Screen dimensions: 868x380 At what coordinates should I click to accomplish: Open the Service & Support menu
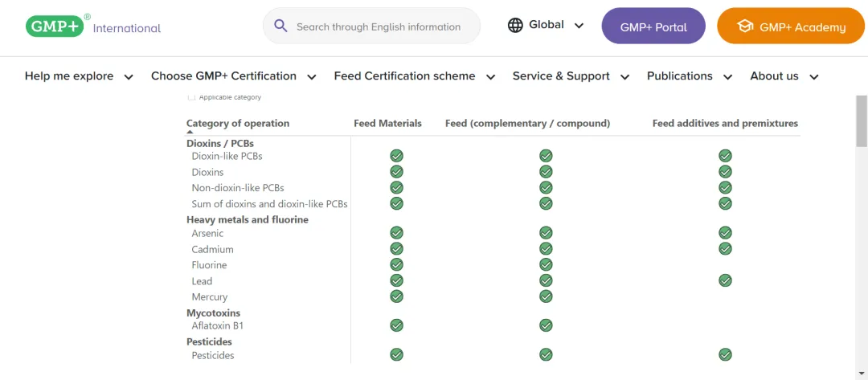pyautogui.click(x=570, y=76)
